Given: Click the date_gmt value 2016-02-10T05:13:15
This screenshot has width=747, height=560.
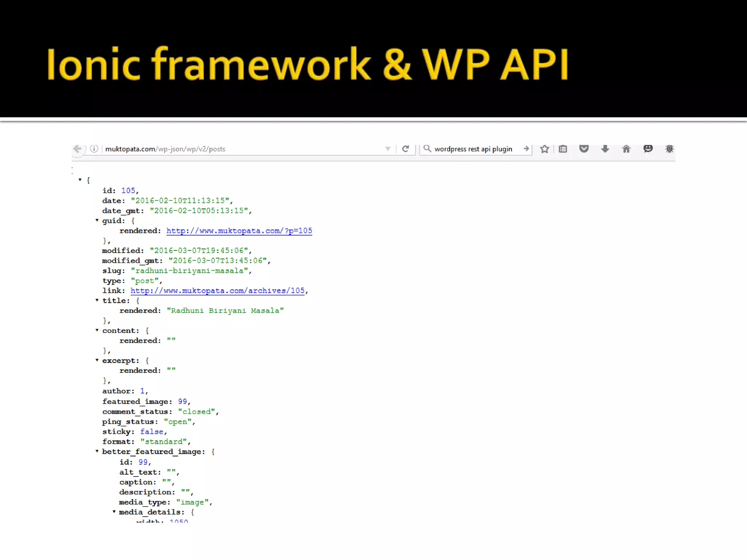Looking at the screenshot, I should (199, 211).
